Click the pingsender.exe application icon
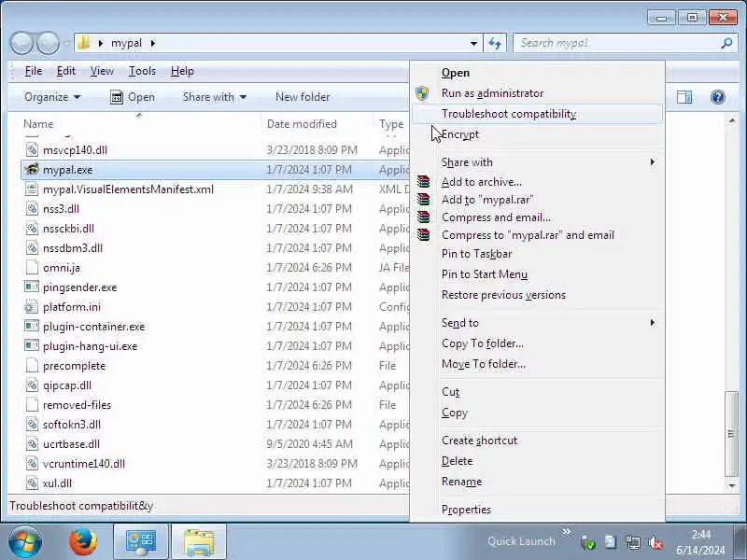This screenshot has height=560, width=747. (32, 287)
